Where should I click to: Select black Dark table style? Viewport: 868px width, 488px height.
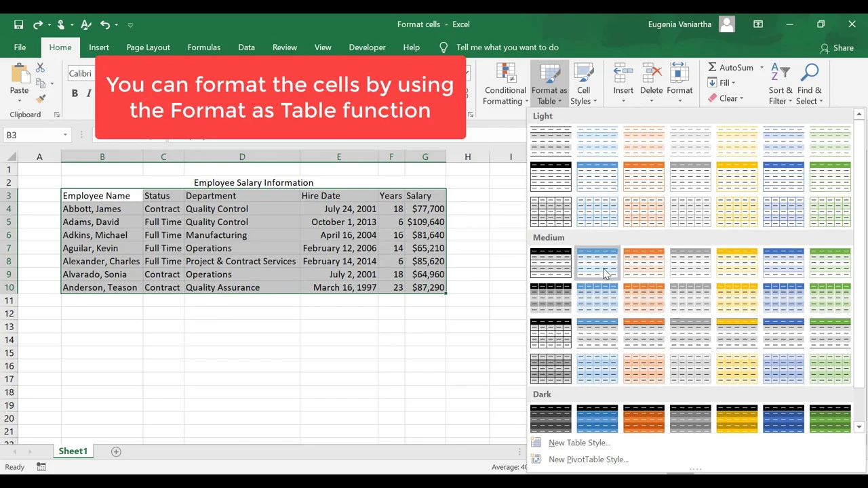tap(551, 418)
